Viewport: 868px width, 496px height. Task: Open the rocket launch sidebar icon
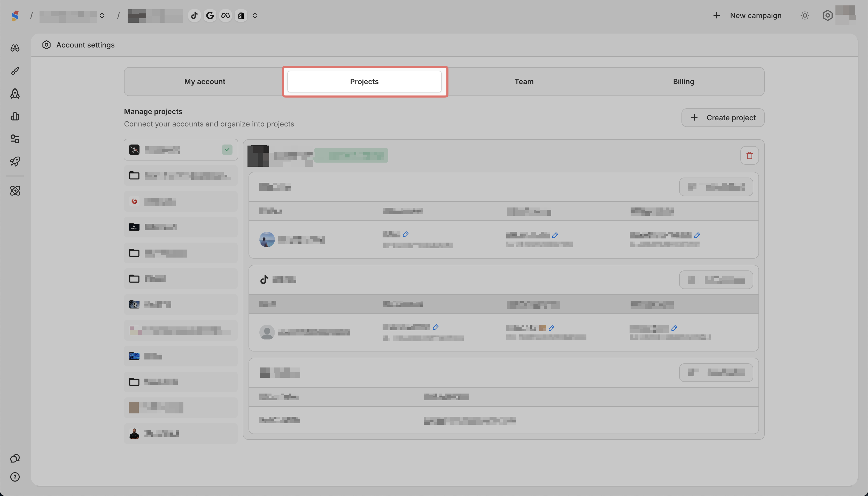pos(15,161)
